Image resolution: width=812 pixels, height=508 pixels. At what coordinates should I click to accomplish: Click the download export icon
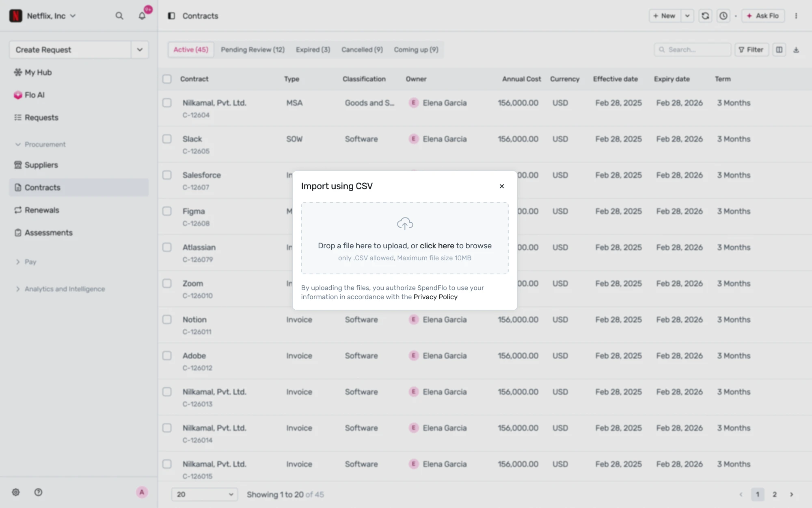point(796,50)
